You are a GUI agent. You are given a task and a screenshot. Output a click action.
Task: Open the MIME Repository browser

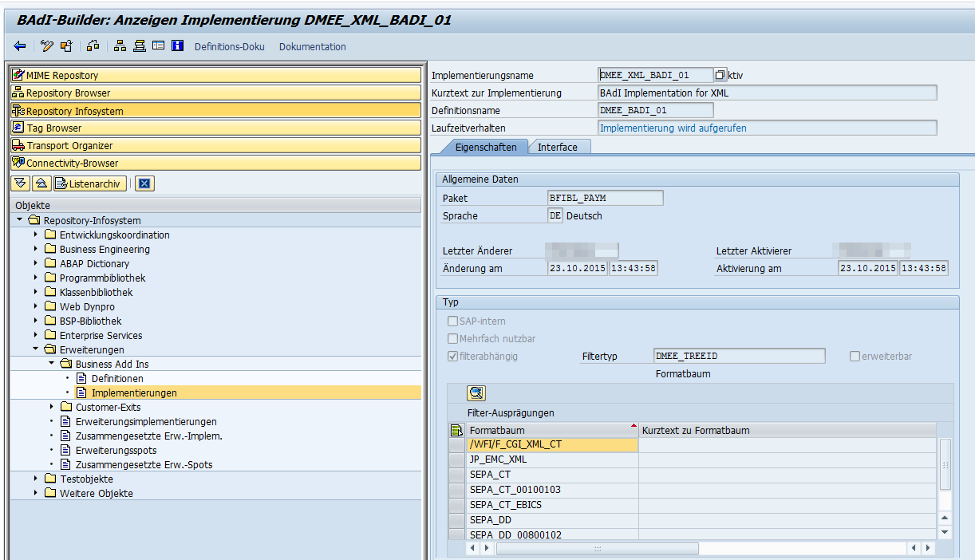click(215, 75)
